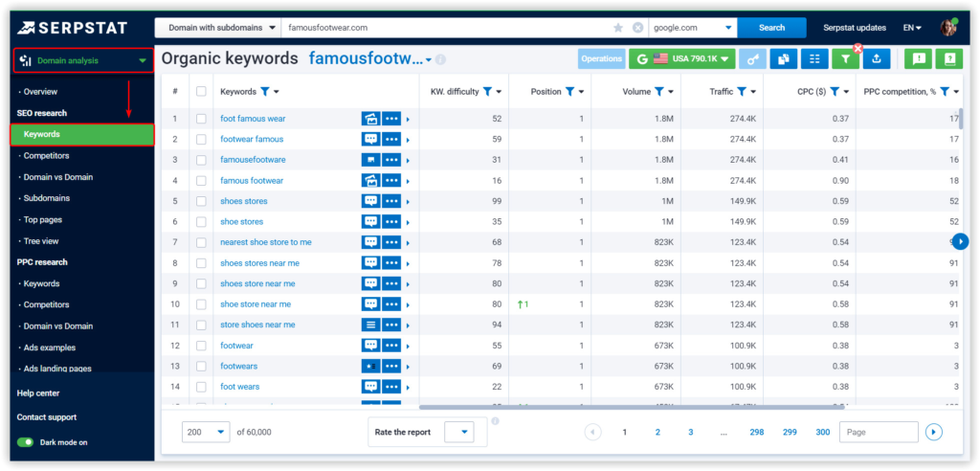Image resolution: width=980 pixels, height=471 pixels.
Task: Open the green filter funnel button
Action: [845, 58]
